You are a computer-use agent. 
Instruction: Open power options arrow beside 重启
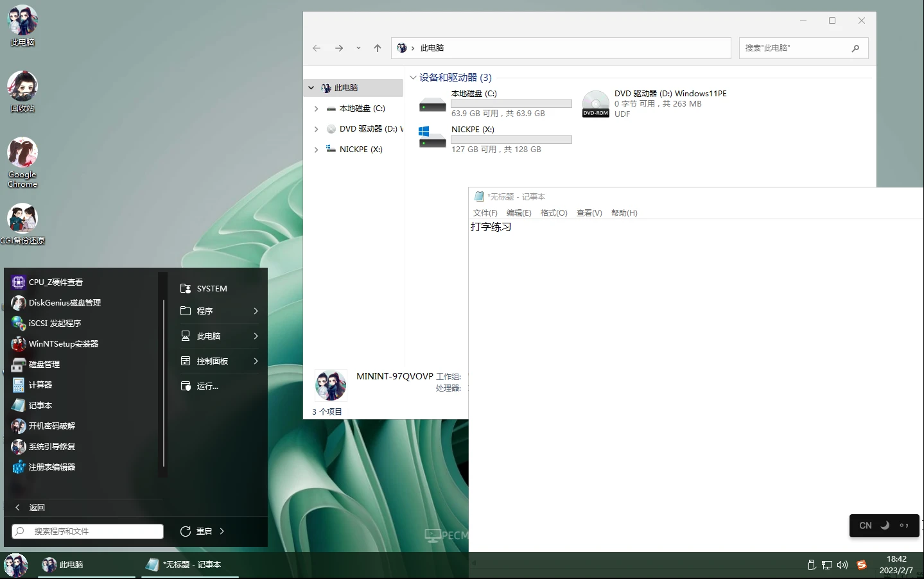click(222, 531)
